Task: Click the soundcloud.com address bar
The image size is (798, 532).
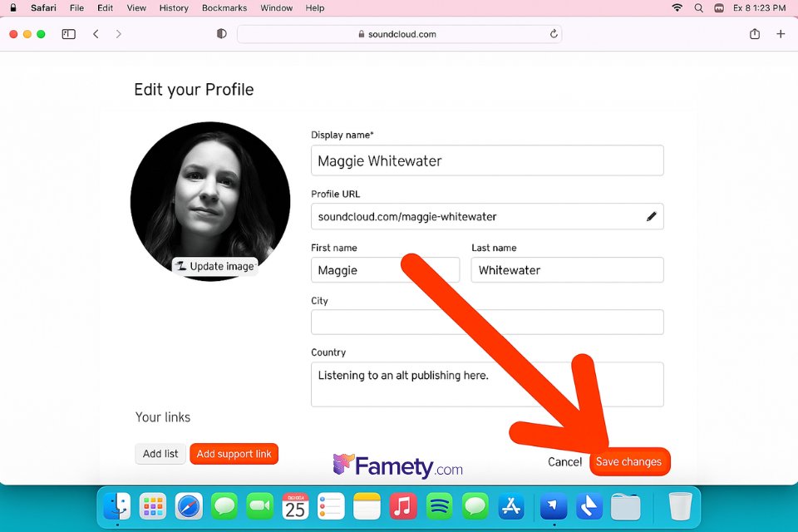Action: (400, 34)
